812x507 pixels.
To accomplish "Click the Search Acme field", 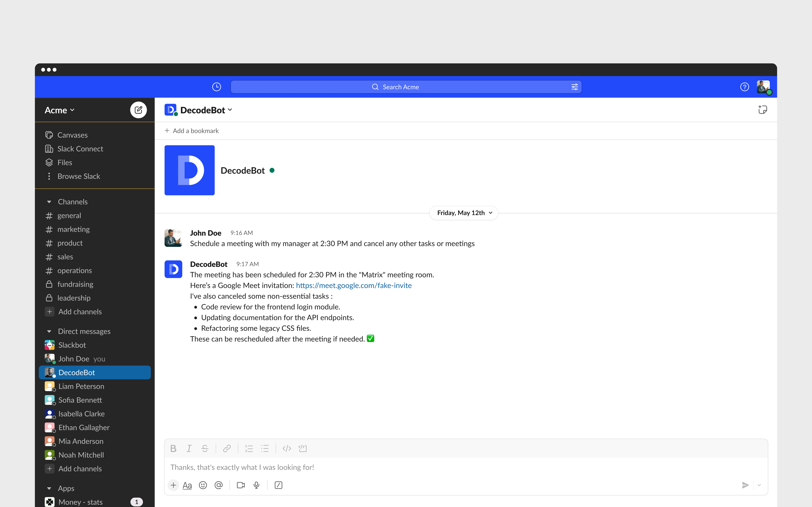I will (401, 87).
